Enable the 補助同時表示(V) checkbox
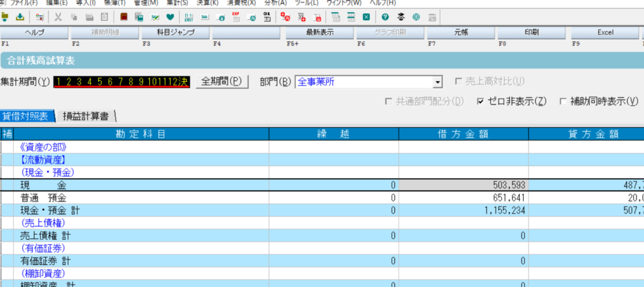This screenshot has height=287, width=644. tap(563, 101)
